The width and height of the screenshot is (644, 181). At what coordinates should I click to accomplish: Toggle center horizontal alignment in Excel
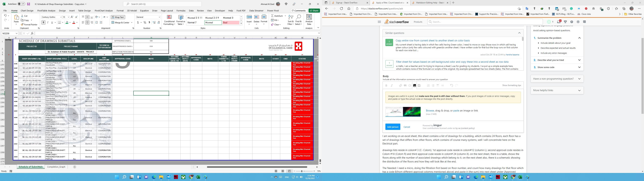click(87, 22)
